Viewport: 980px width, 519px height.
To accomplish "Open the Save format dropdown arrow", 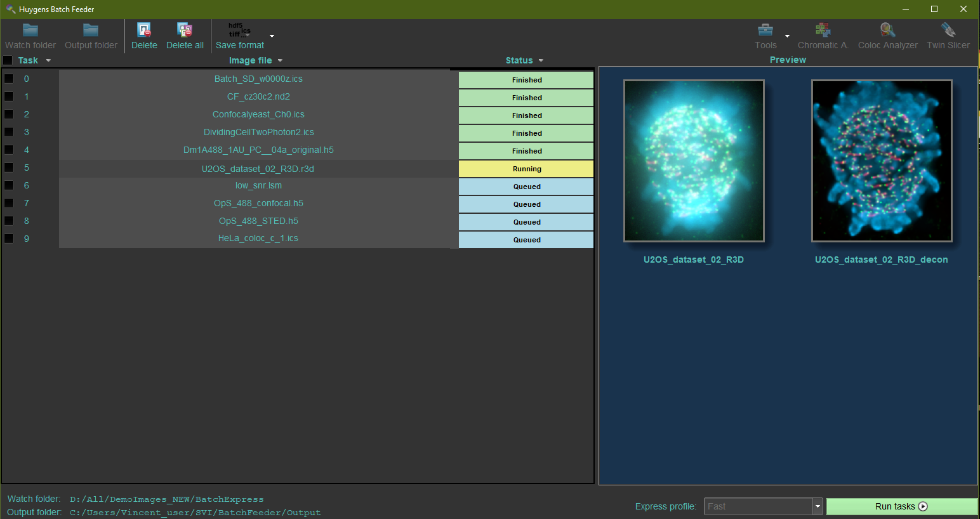I will click(x=272, y=36).
